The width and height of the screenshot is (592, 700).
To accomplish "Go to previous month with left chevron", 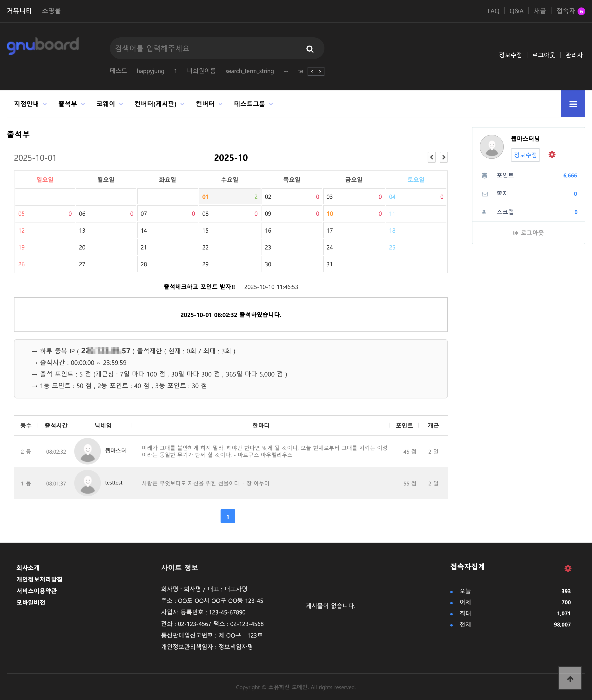I will [431, 157].
